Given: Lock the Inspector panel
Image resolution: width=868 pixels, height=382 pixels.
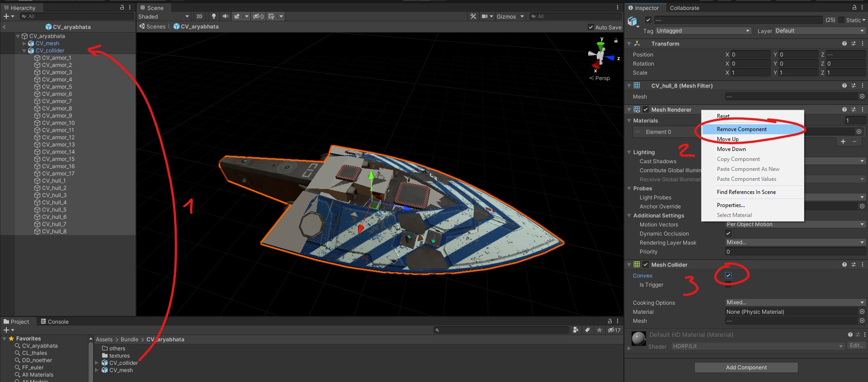Looking at the screenshot, I should (x=854, y=8).
